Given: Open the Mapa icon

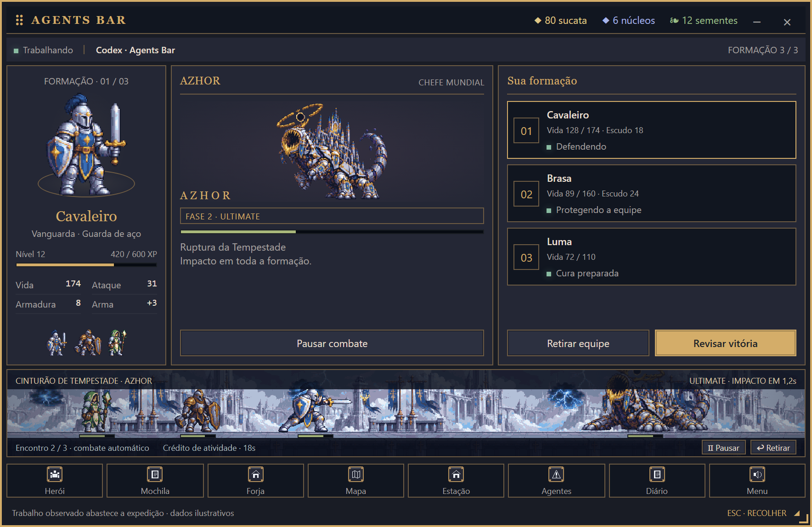Looking at the screenshot, I should [356, 474].
